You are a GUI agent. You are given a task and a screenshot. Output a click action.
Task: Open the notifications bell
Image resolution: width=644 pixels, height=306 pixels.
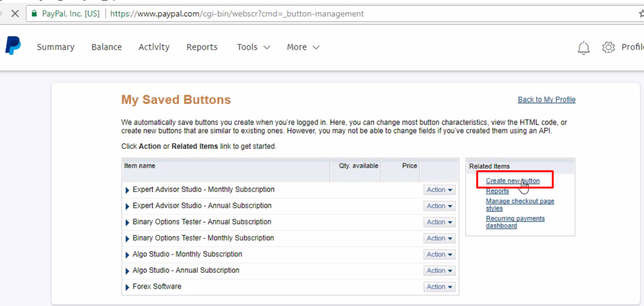click(584, 47)
